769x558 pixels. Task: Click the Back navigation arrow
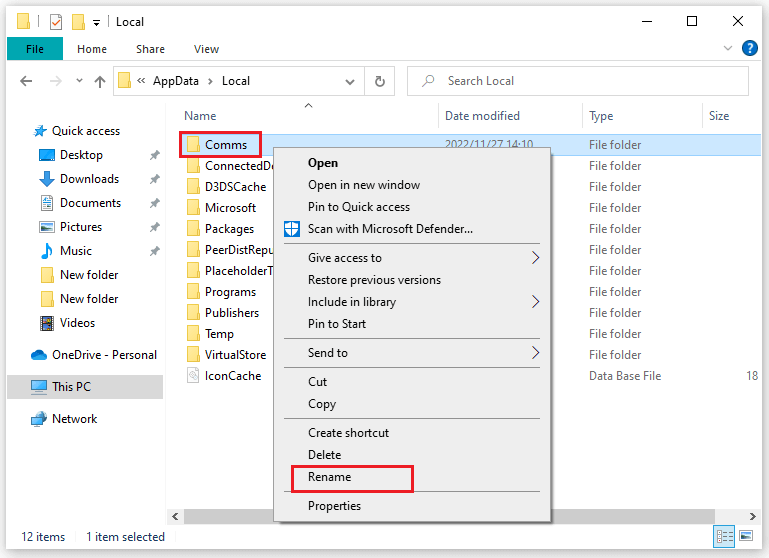tap(26, 81)
